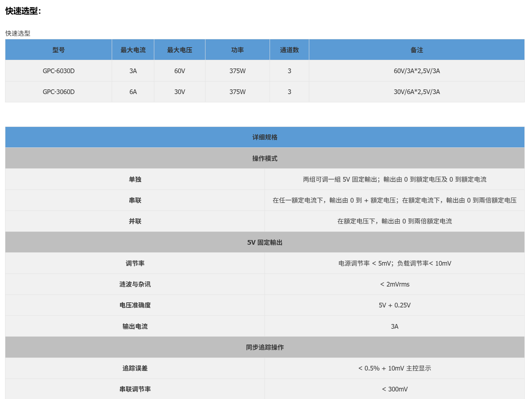Image resolution: width=532 pixels, height=399 pixels.
Task: Select the 30V/6A*2,5V/3A remark cell
Action: (417, 92)
